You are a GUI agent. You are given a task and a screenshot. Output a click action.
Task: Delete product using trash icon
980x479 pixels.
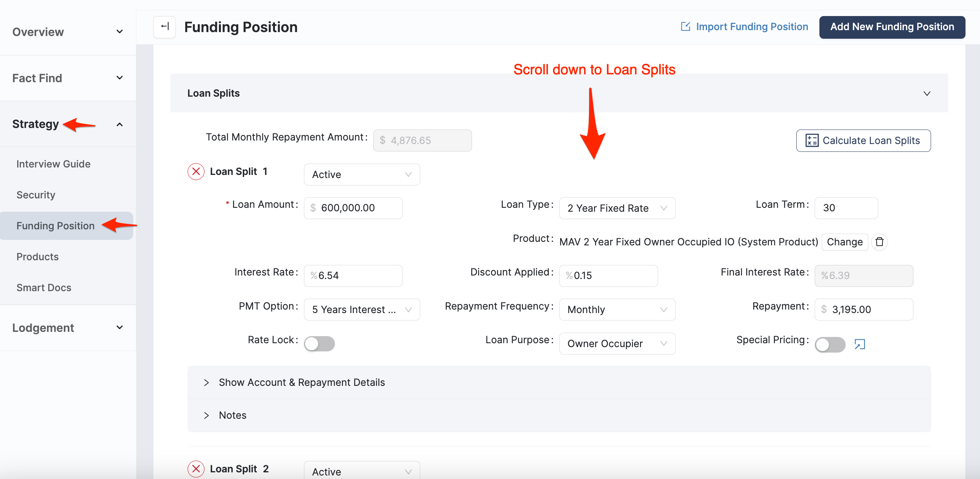(879, 242)
